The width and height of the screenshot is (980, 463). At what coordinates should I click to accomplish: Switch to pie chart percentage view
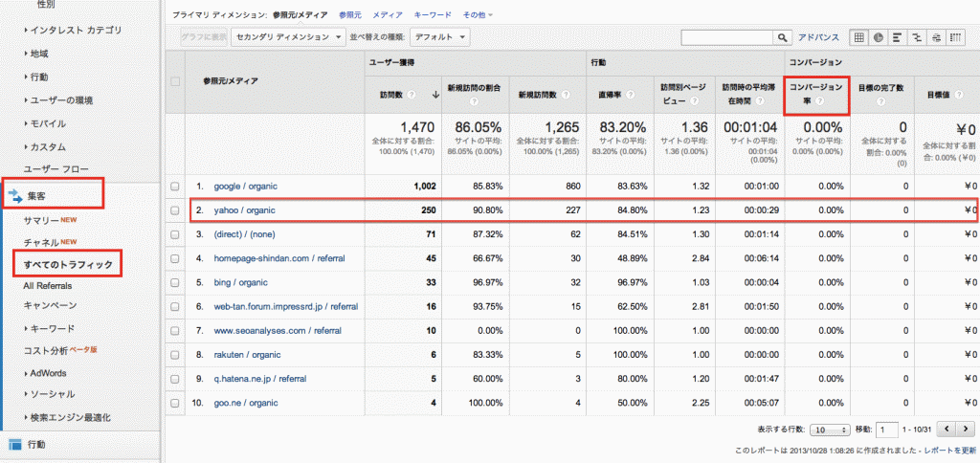pyautogui.click(x=878, y=37)
